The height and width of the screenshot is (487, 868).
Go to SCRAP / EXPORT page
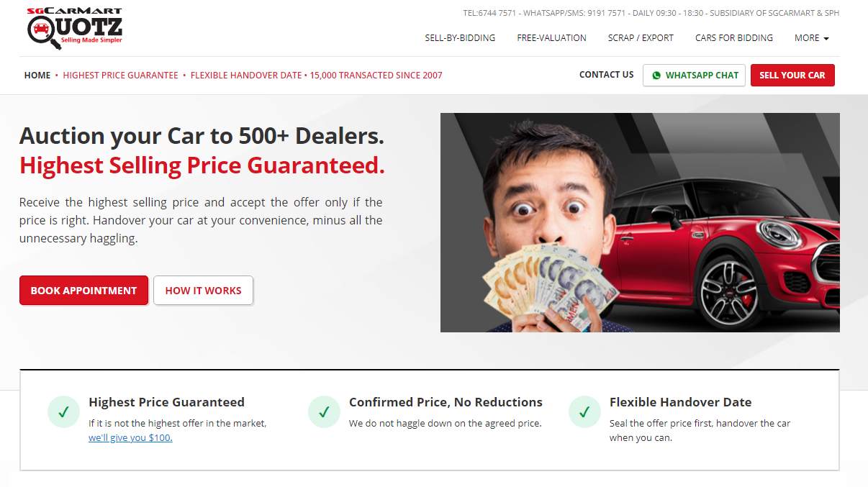coord(641,38)
